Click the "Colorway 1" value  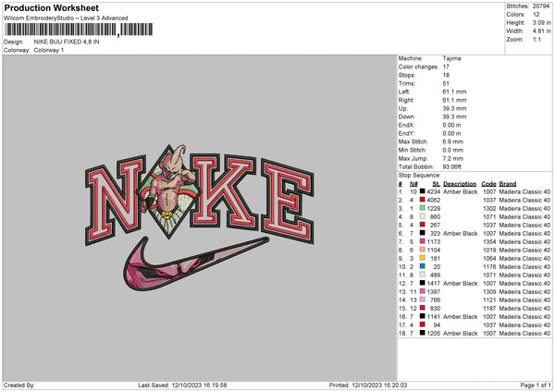(49, 50)
